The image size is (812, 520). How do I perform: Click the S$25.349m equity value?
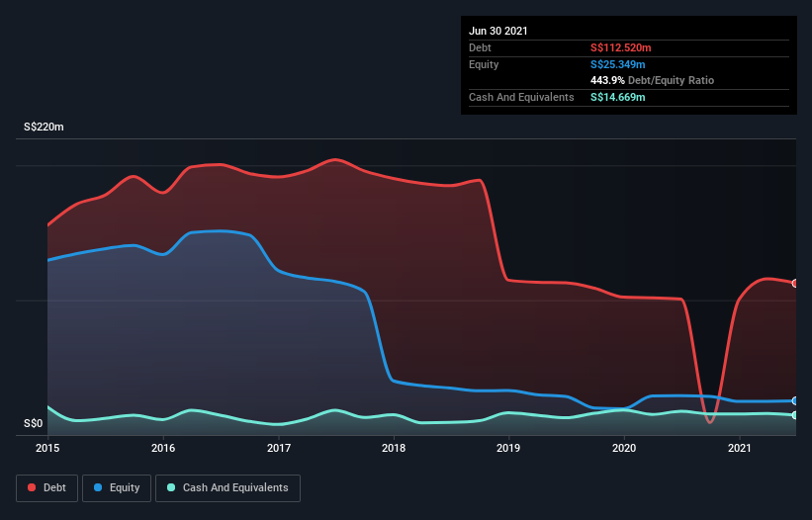pos(618,64)
